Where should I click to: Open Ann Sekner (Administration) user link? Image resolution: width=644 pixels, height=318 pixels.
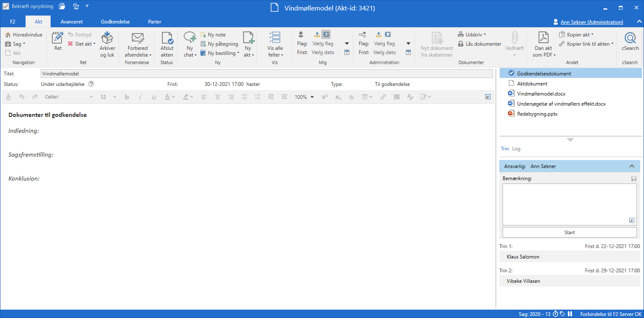pos(592,22)
